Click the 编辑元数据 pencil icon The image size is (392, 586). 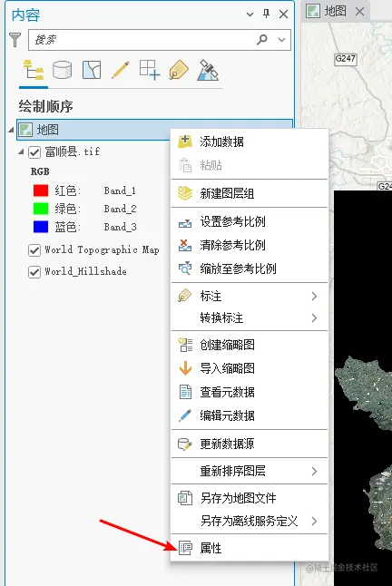point(185,415)
